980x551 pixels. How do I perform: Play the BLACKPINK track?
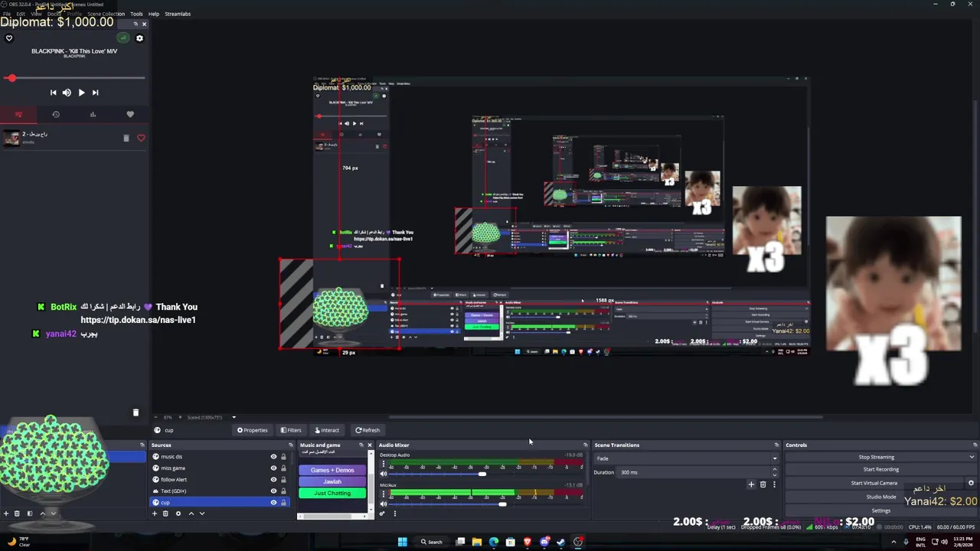(x=81, y=93)
